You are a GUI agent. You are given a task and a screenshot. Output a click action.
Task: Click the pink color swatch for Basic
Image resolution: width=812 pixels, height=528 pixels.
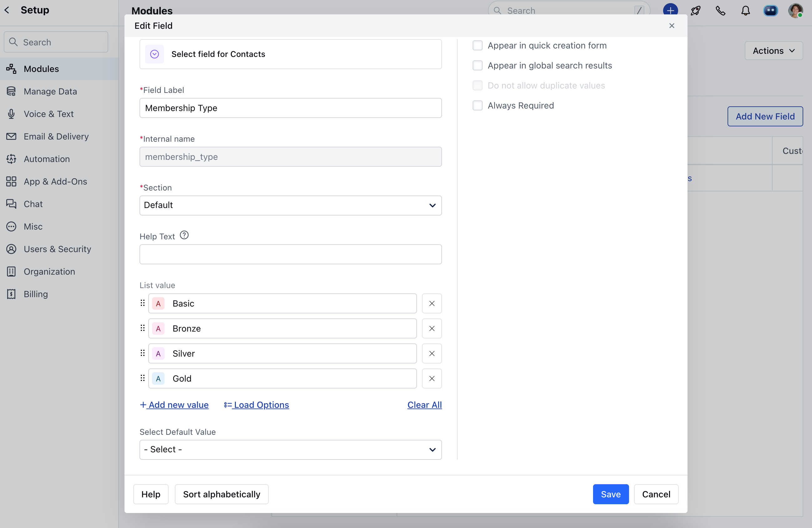tap(158, 303)
